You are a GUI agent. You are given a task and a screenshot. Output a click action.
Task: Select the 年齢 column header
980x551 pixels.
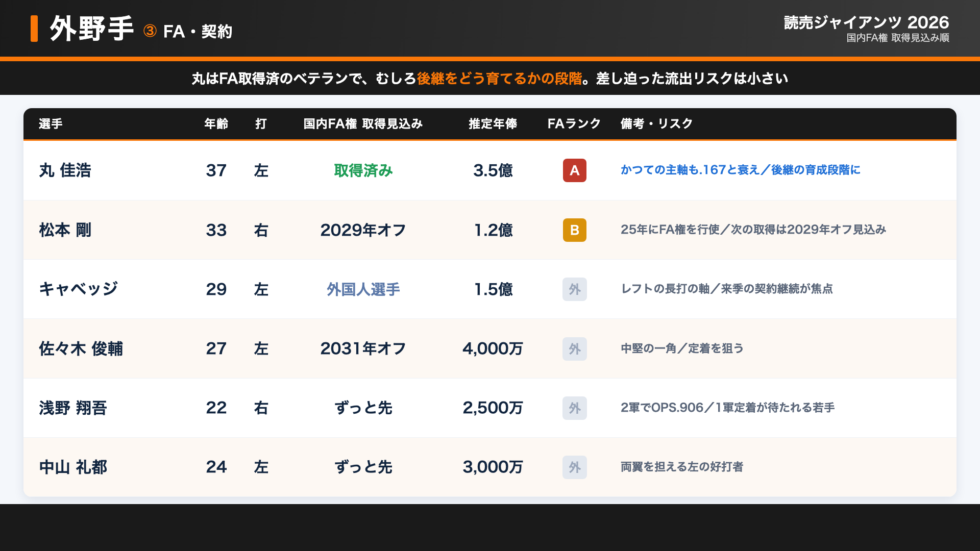pos(216,123)
